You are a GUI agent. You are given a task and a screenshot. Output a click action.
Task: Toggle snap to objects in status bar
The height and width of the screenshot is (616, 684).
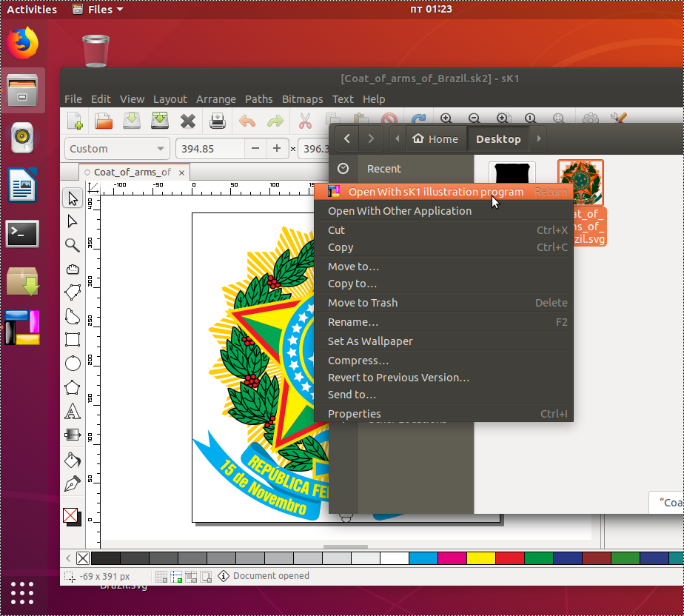[x=191, y=577]
